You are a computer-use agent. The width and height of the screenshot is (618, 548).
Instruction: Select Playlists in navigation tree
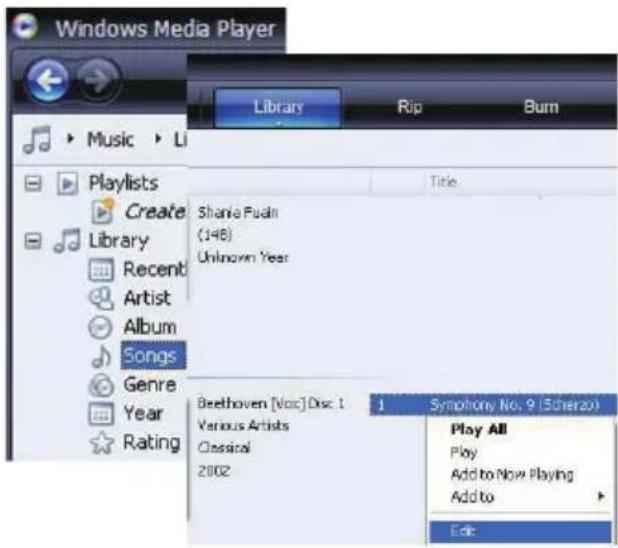123,183
